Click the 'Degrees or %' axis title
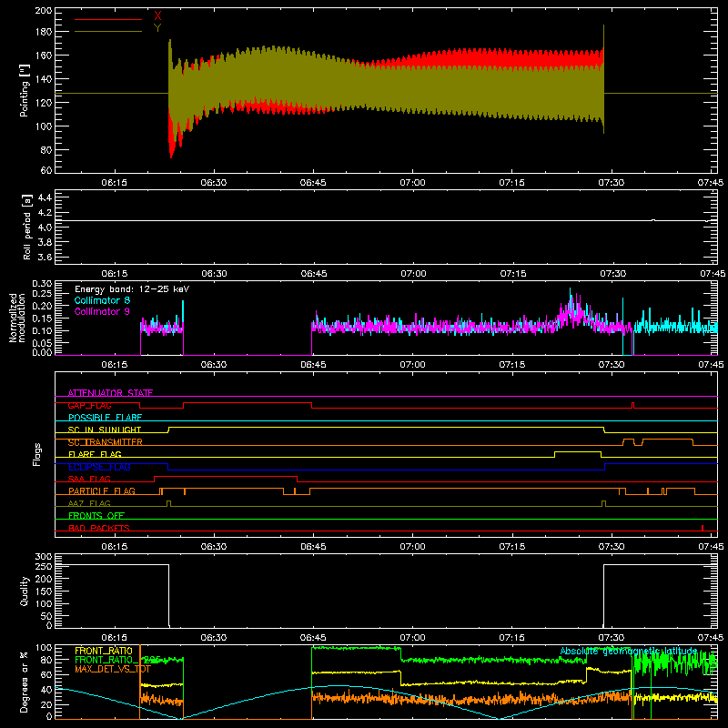 (25, 682)
